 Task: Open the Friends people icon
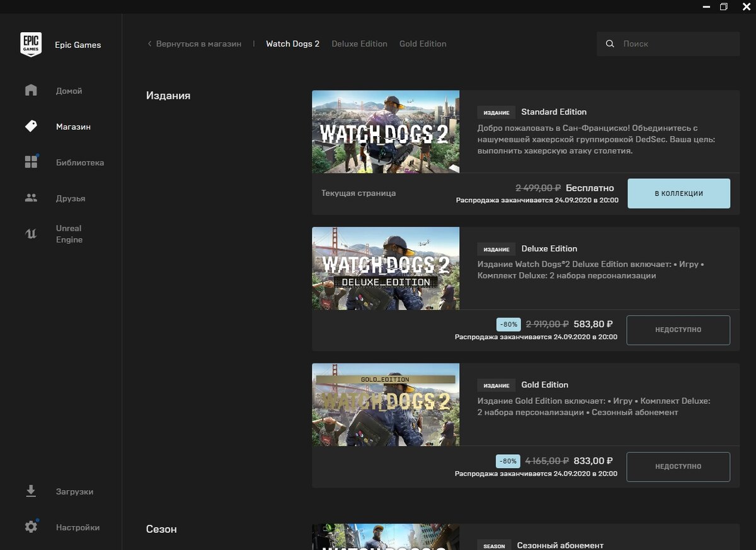point(31,198)
